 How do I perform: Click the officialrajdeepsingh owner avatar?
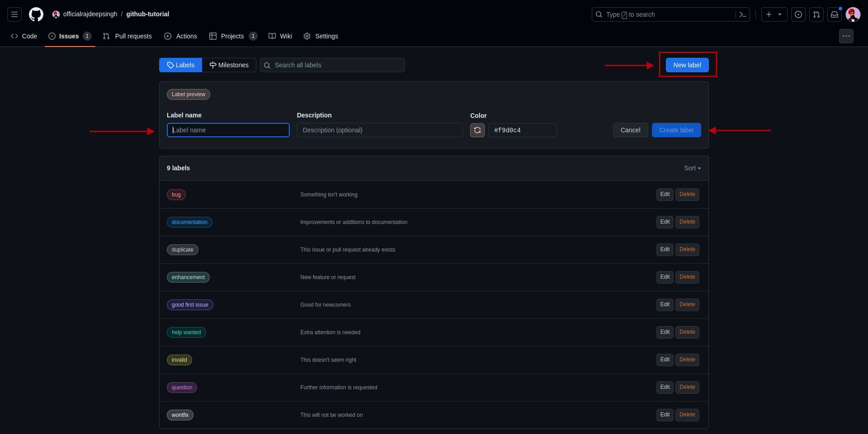pos(56,14)
